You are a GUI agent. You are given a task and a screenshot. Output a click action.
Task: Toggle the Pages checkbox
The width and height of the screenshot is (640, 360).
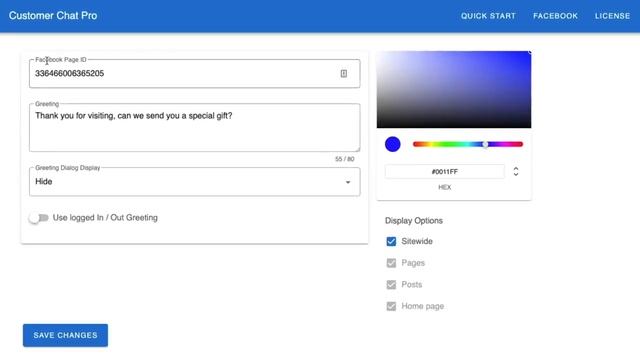click(391, 263)
